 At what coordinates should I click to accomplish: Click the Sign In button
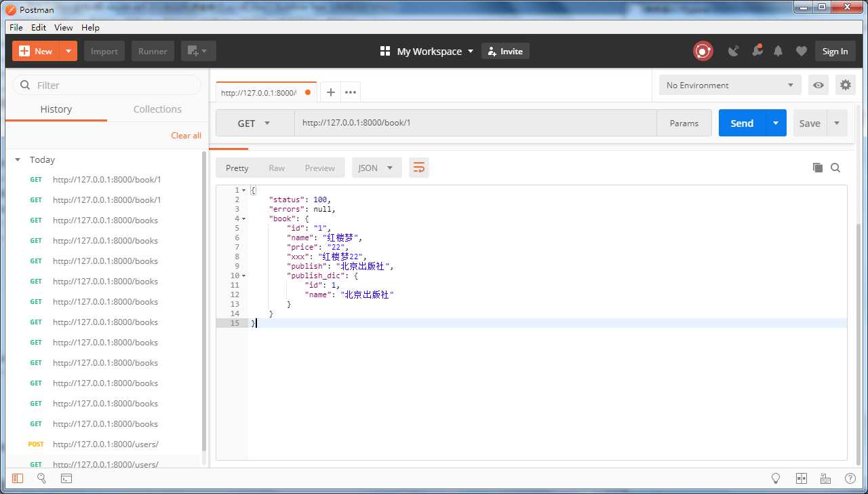click(835, 51)
